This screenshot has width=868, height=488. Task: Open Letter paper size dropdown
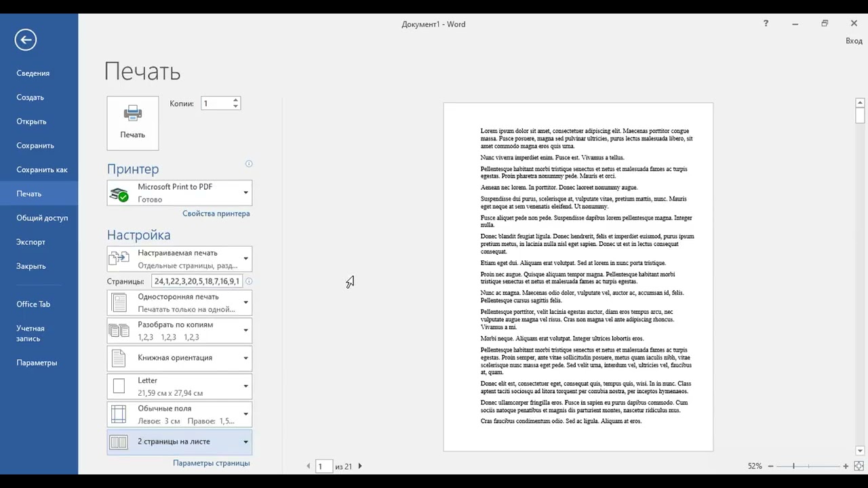click(x=180, y=386)
